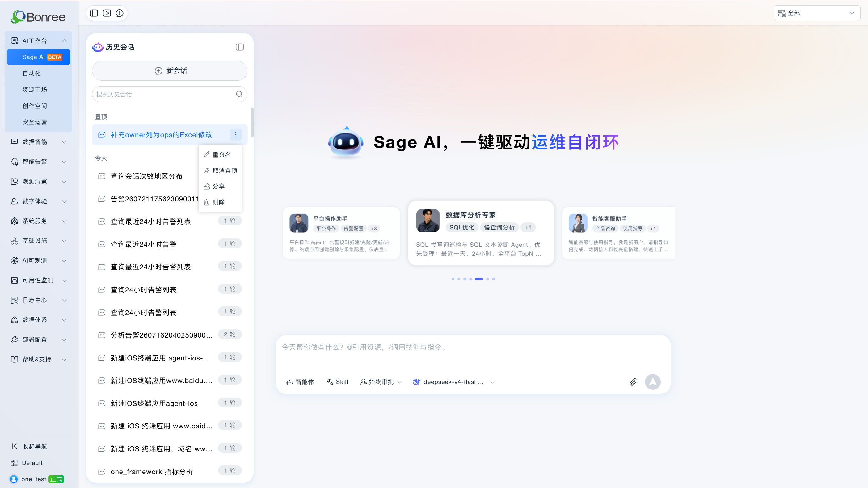
Task: Click the Sage AI robot mascot
Action: tap(346, 143)
